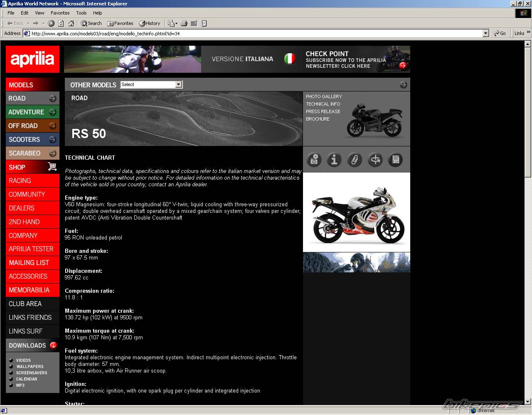Viewport: 532px width, 415px height.
Task: Open the WALLPAPERS downloads link
Action: [30, 367]
